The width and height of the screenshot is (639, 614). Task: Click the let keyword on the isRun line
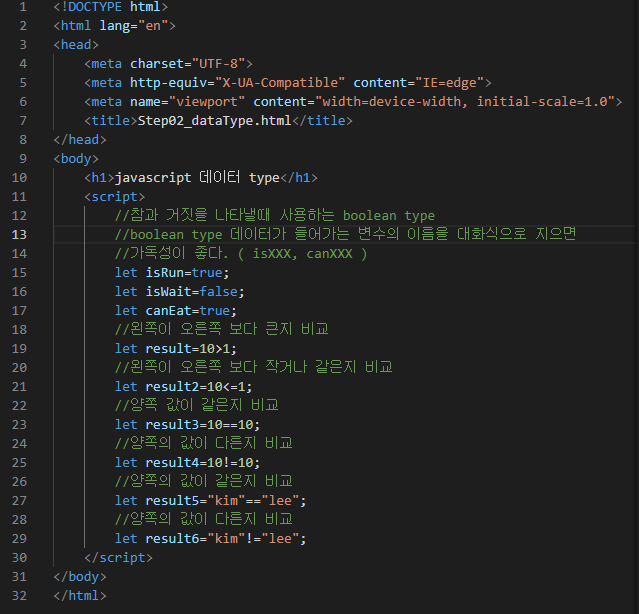click(x=126, y=273)
